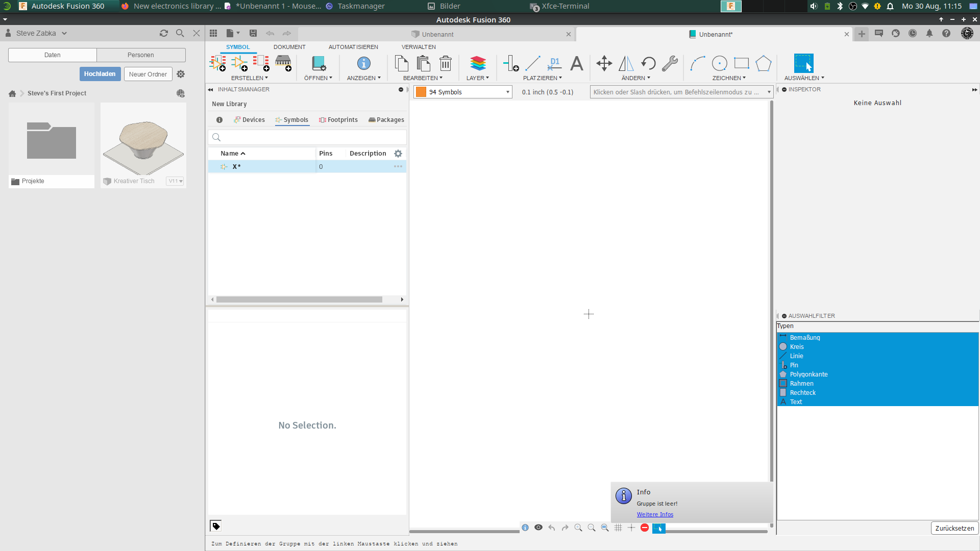Switch to the AUTOMATISIEREN ribbon tab
This screenshot has height=551, width=980.
coord(353,47)
